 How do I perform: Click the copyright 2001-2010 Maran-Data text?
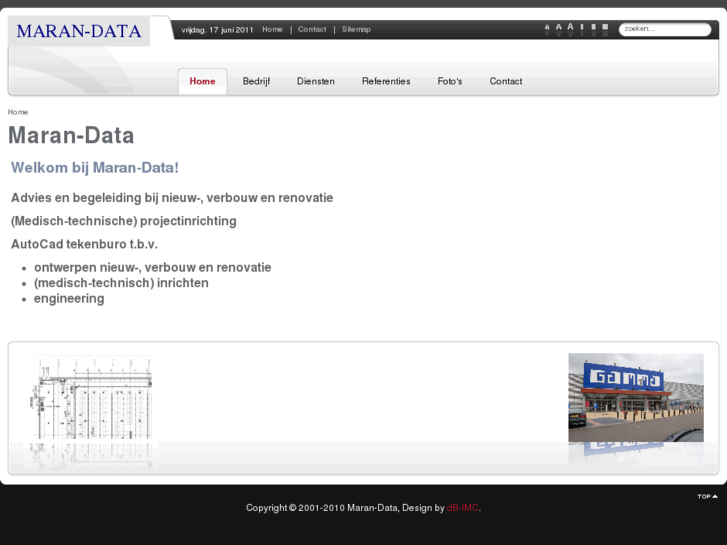[322, 508]
